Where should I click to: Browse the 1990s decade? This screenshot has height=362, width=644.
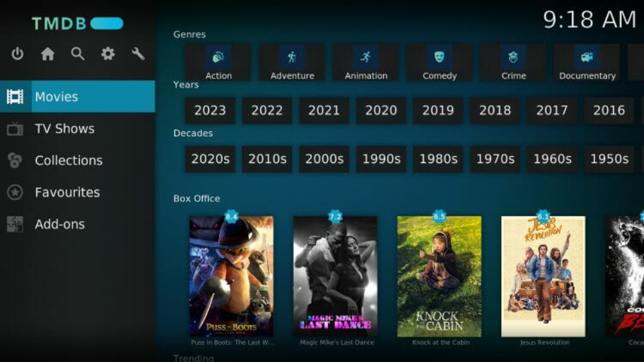coord(381,159)
